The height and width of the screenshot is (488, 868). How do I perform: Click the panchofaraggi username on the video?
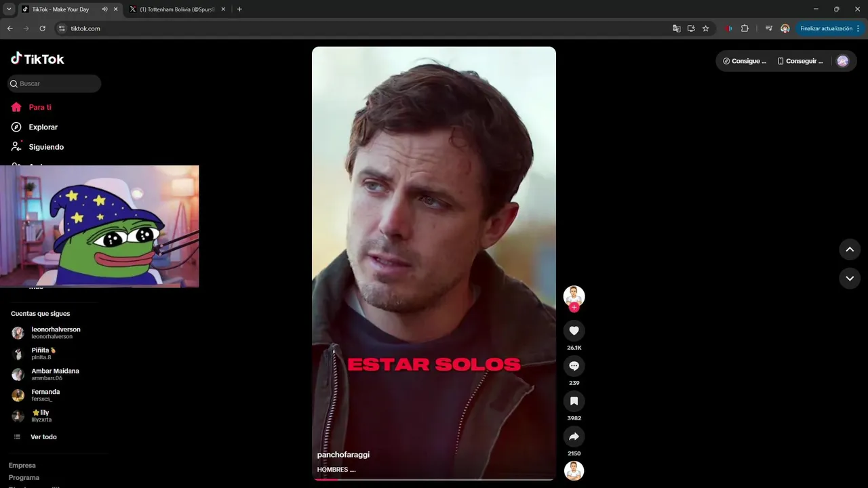pos(343,455)
